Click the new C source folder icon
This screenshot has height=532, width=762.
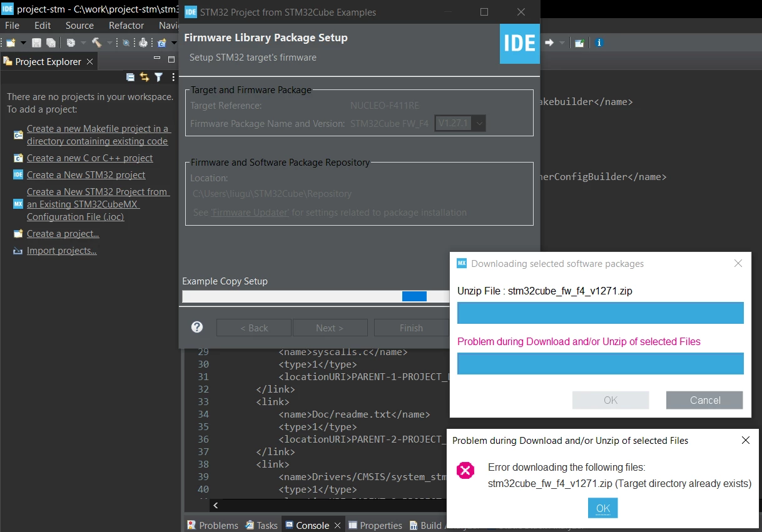click(162, 43)
